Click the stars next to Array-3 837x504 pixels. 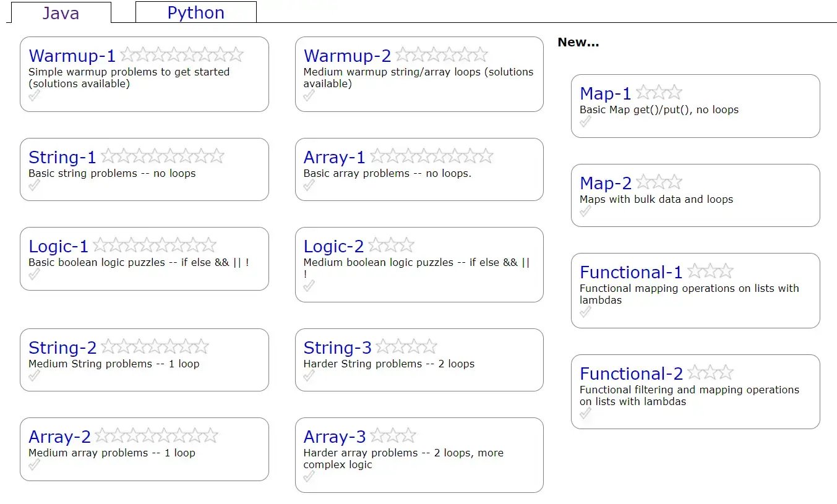pos(393,436)
